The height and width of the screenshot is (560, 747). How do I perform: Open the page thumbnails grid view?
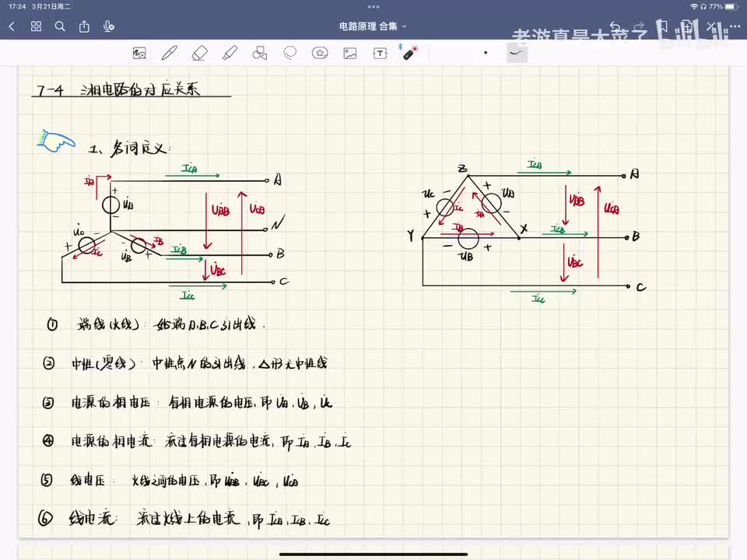(37, 26)
